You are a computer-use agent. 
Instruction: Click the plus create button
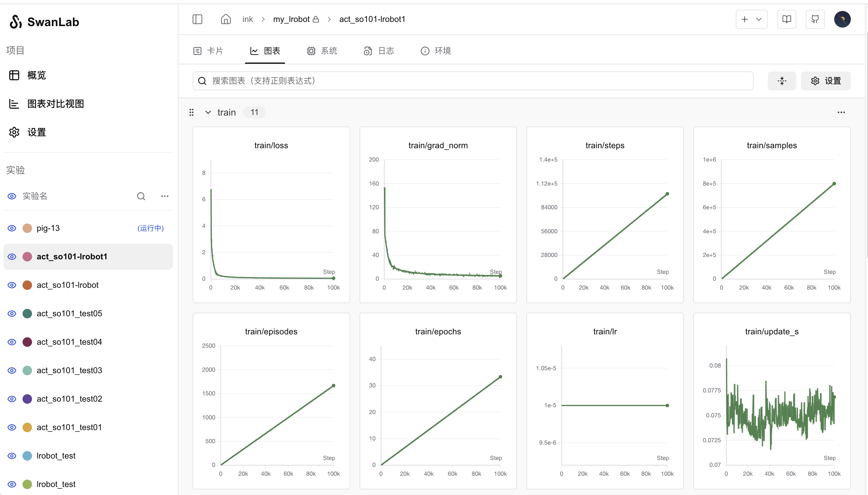pyautogui.click(x=745, y=19)
